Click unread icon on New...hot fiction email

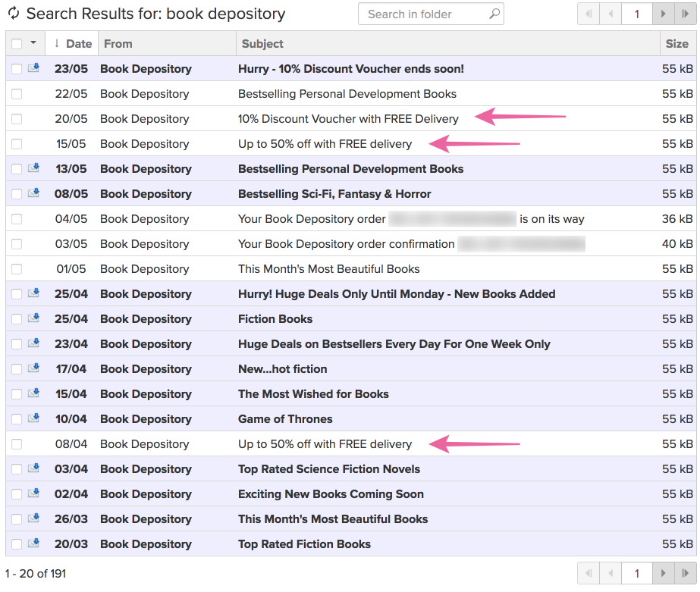tap(33, 368)
